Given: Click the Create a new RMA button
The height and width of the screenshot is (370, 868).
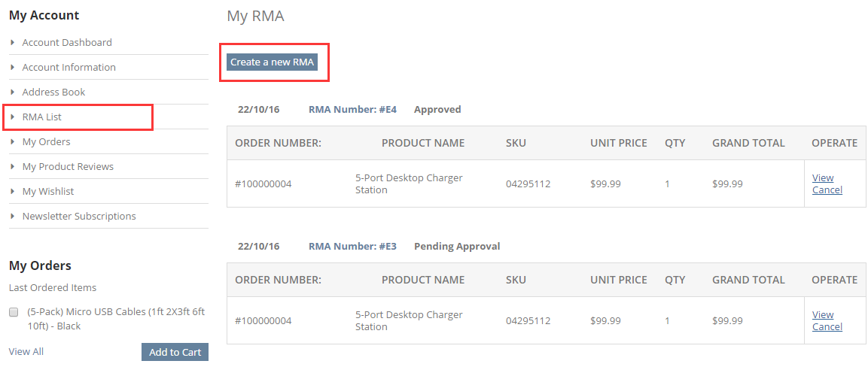Looking at the screenshot, I should [272, 62].
